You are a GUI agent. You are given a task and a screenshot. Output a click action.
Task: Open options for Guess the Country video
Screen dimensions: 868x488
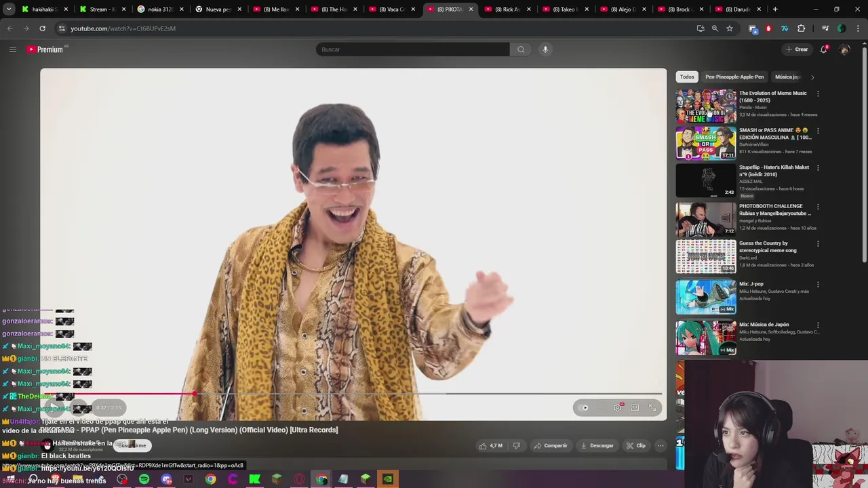818,243
